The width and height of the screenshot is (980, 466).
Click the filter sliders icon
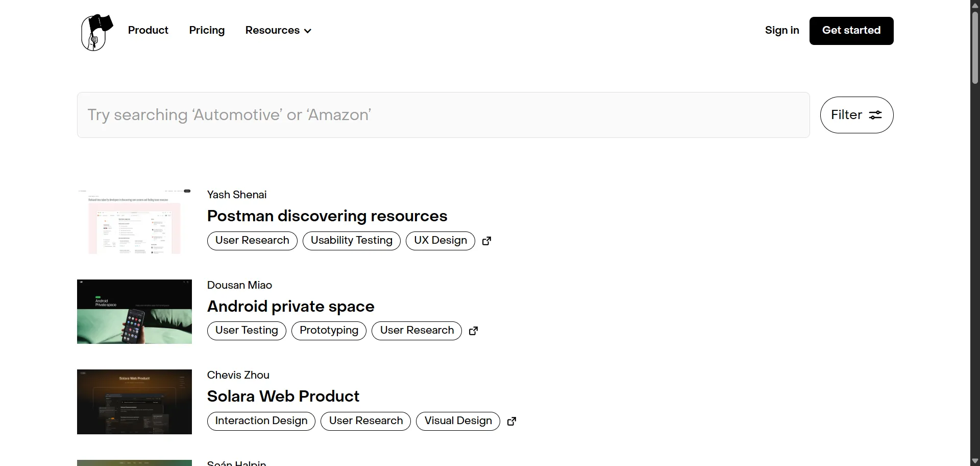point(875,115)
